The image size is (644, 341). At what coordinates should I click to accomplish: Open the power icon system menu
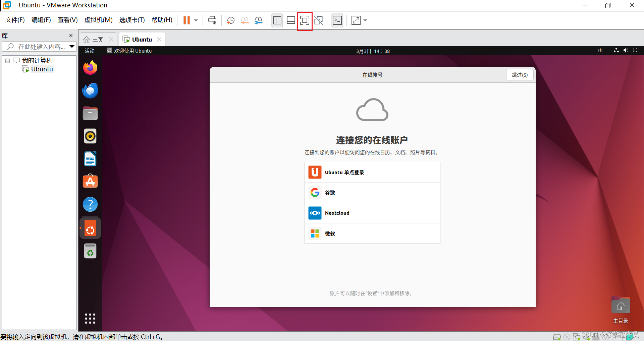(x=635, y=50)
